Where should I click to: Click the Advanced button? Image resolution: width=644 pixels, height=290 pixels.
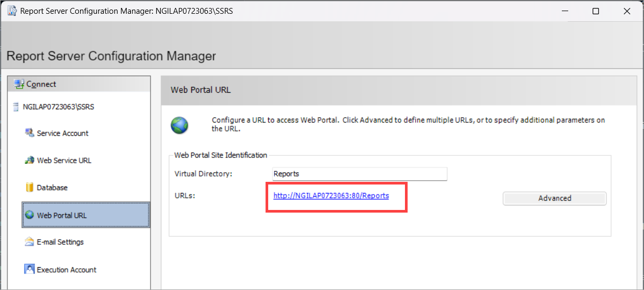[x=554, y=198]
